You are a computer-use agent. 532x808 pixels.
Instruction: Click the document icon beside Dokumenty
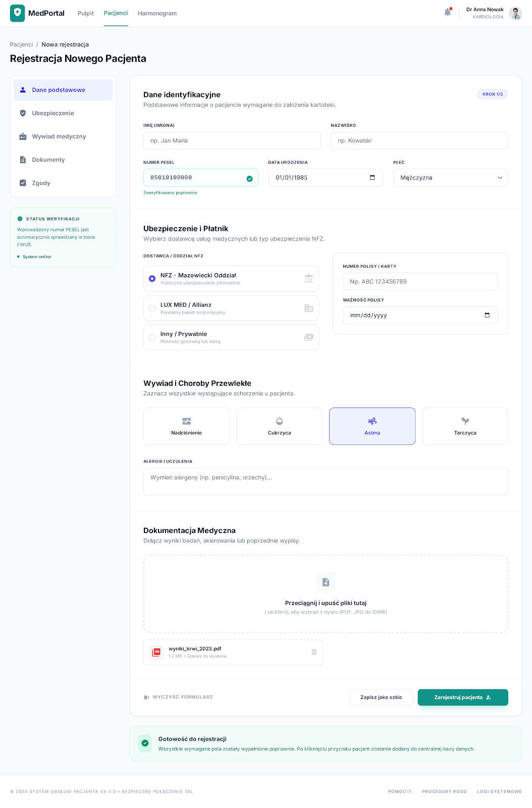23,160
